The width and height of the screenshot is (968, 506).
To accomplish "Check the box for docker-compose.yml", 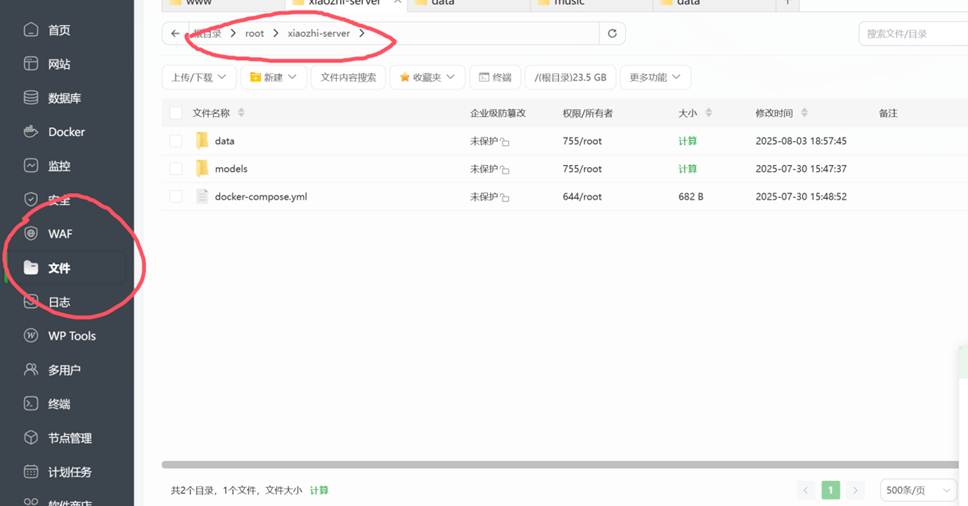I will click(x=176, y=197).
